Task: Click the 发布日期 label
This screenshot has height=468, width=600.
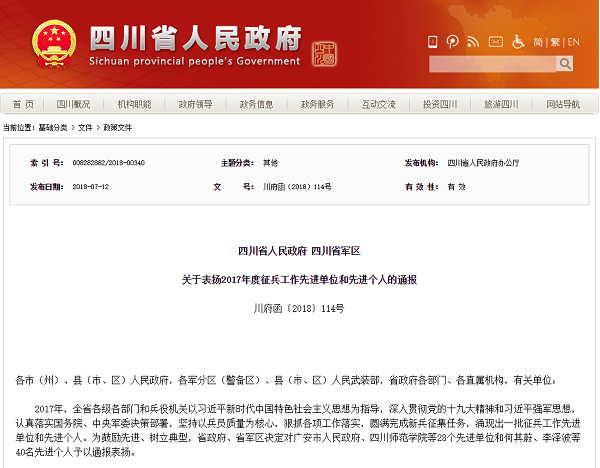Action: pos(47,187)
